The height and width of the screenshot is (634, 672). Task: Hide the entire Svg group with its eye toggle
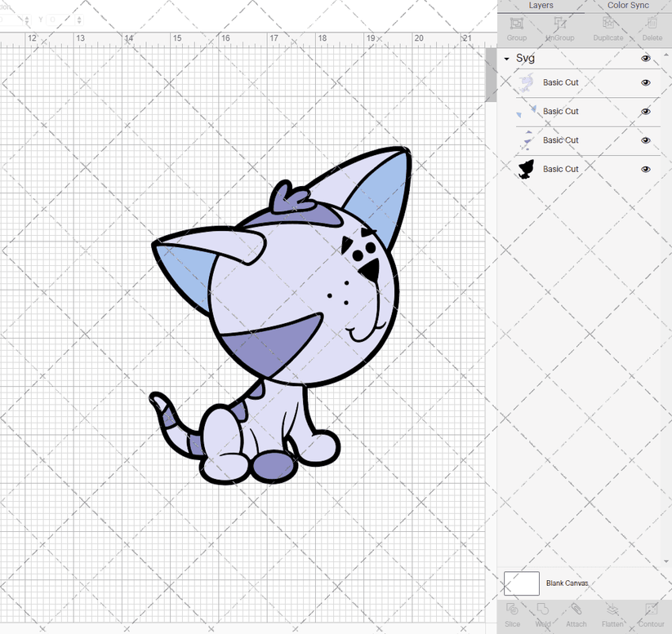tap(645, 58)
